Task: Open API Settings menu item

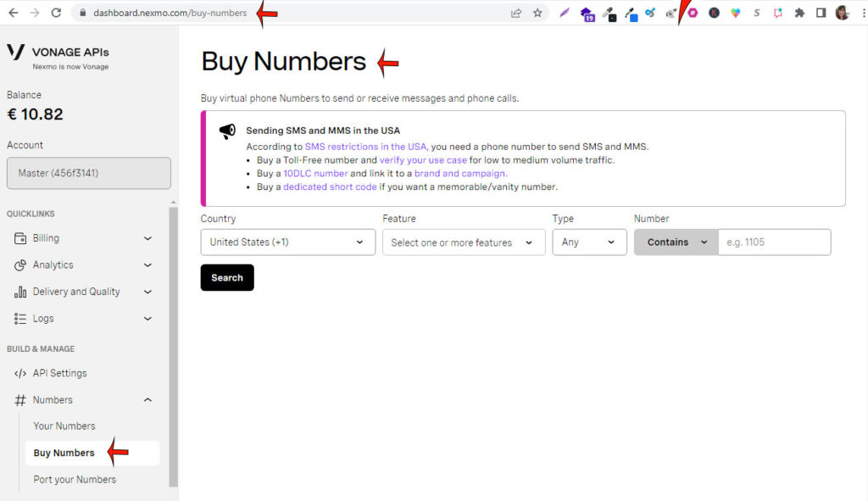Action: point(60,373)
